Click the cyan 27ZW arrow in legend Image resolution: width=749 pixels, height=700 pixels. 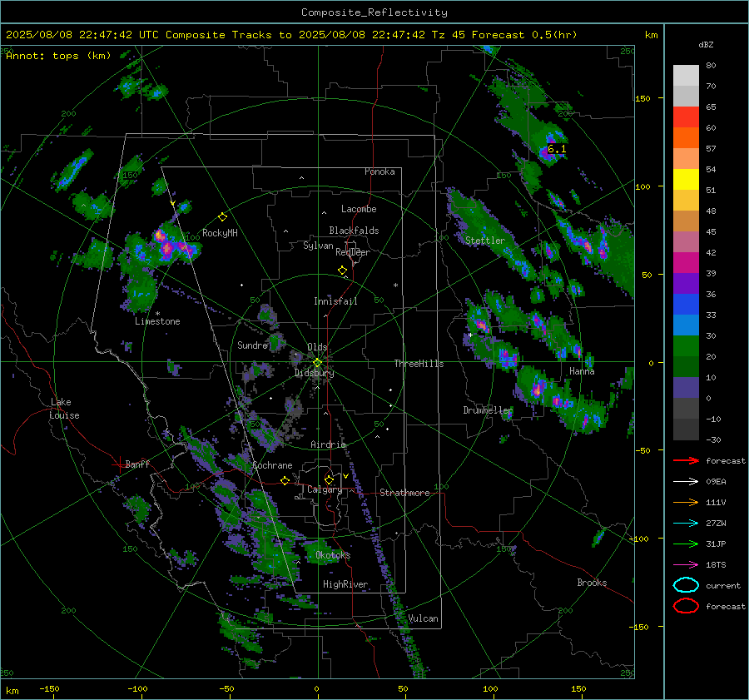pos(686,524)
